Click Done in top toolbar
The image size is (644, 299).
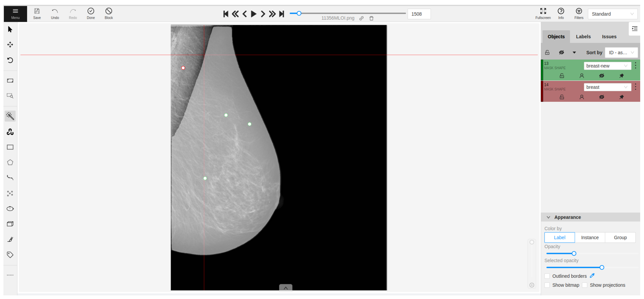tap(91, 14)
